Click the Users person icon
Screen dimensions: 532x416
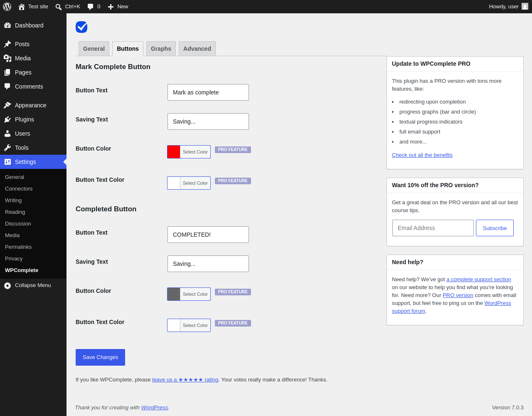point(7,134)
